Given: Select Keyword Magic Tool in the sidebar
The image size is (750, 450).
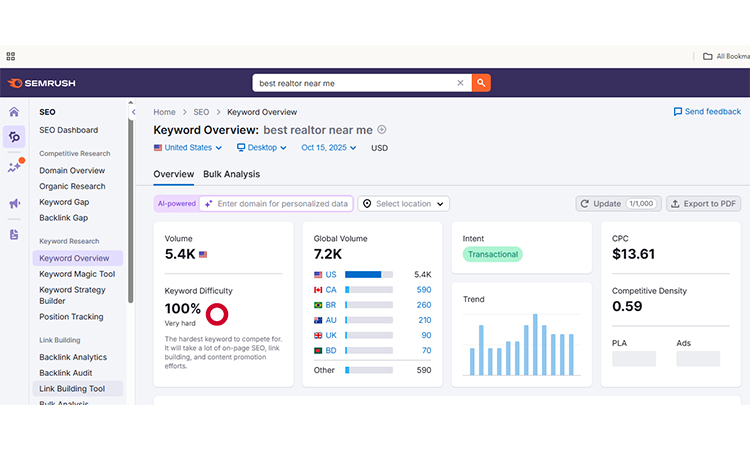Looking at the screenshot, I should point(77,274).
